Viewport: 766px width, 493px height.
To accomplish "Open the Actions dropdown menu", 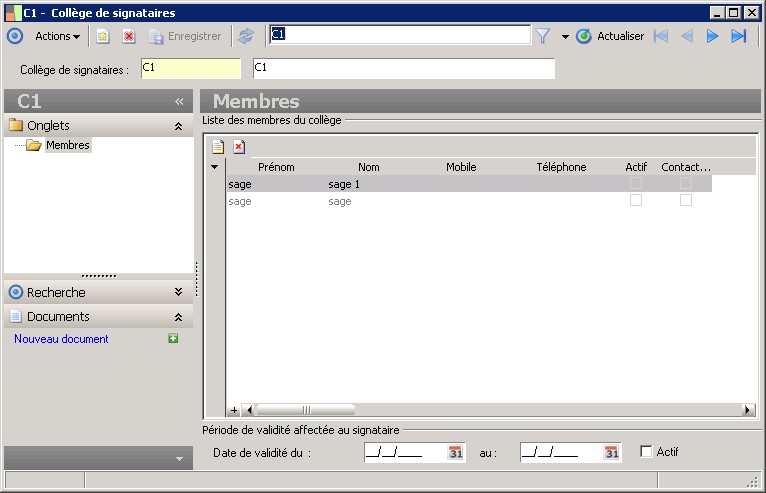I will (58, 36).
